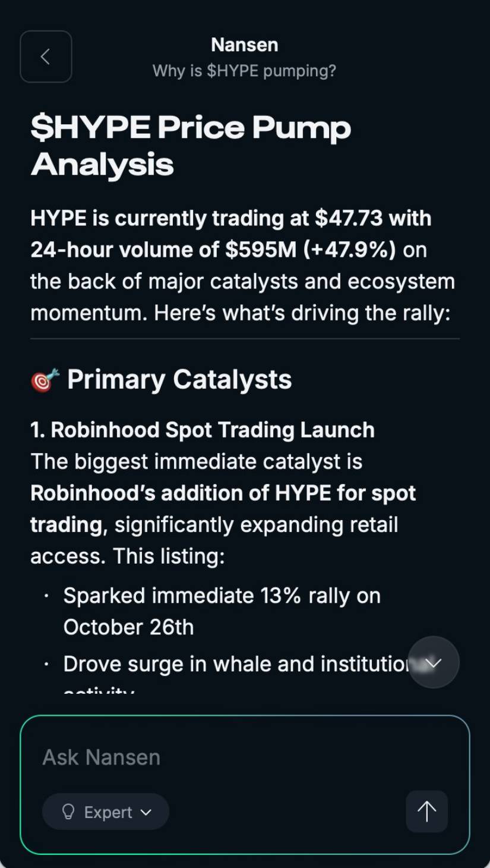Focus the Ask Nansen input field
The width and height of the screenshot is (490, 868).
click(238, 757)
